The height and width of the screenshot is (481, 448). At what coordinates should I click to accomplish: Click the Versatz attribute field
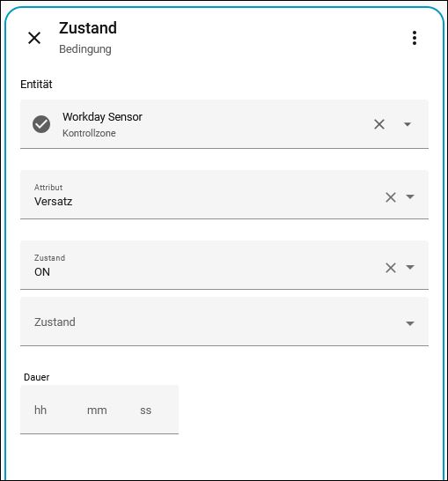point(224,195)
